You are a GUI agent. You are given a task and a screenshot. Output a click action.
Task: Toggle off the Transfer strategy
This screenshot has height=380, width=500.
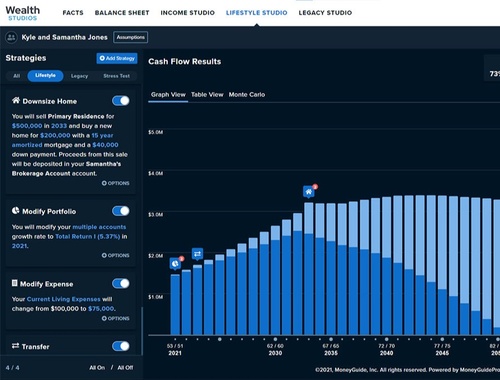[x=121, y=346]
